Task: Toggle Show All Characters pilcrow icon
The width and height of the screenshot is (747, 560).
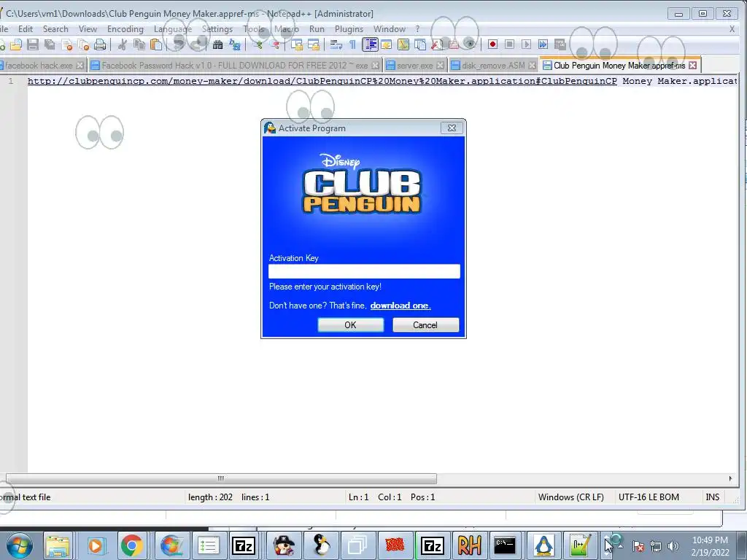Action: 352,44
